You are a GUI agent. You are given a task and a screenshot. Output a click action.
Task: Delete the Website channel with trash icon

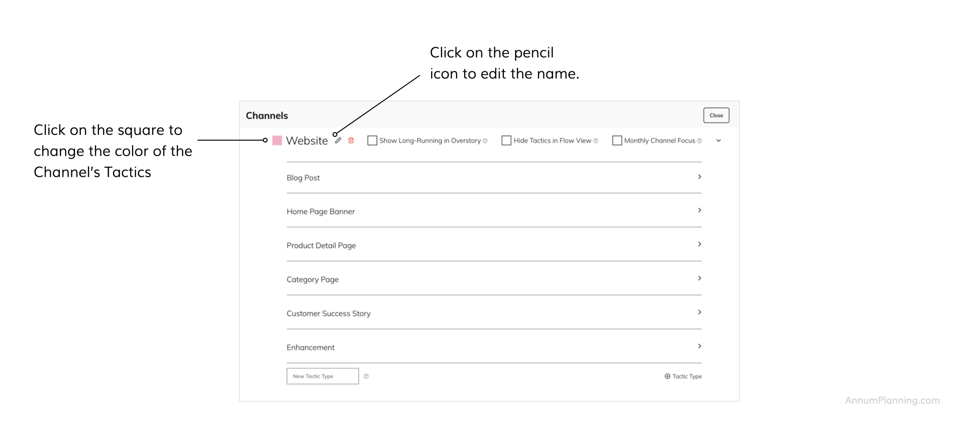pos(351,140)
